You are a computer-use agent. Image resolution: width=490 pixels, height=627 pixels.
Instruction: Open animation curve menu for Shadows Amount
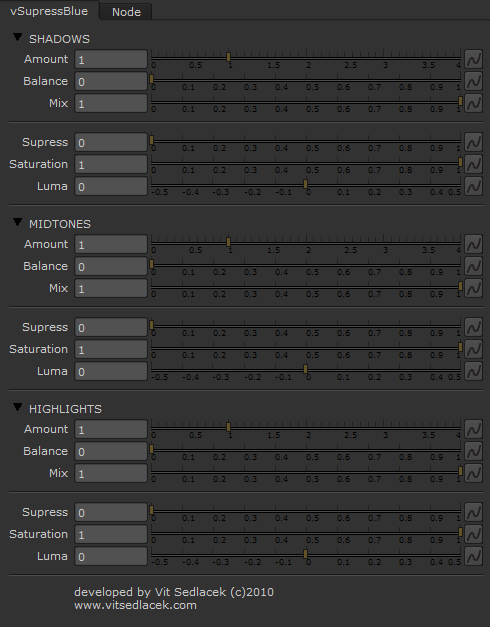point(474,59)
